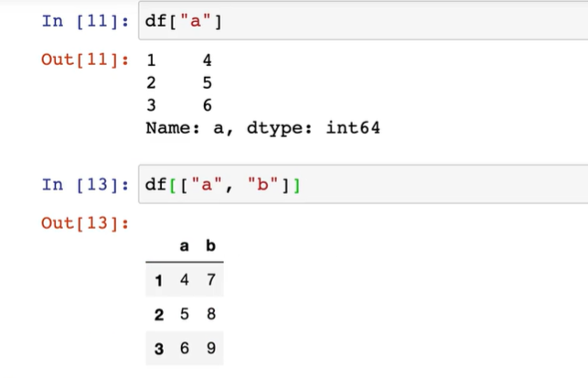Click index label 1 in the DataFrame table
Viewport: 588px width, 378px height.
click(158, 280)
